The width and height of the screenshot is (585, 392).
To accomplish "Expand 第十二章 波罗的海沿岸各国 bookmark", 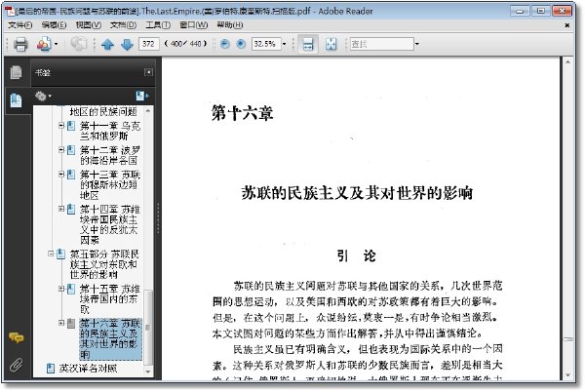I will (x=61, y=150).
